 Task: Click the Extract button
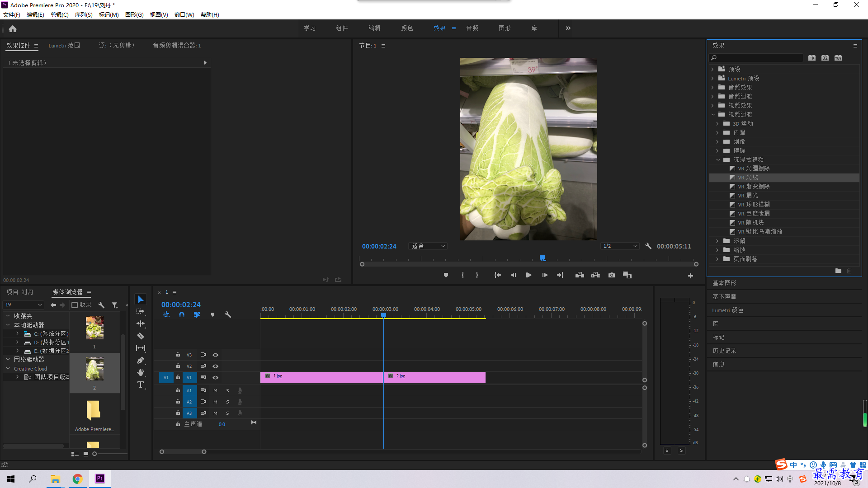coord(595,275)
